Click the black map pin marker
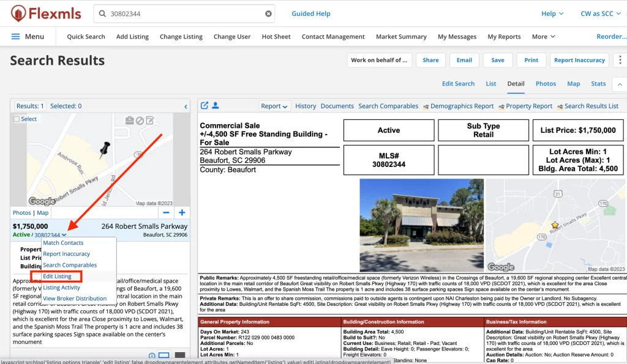 tap(105, 149)
